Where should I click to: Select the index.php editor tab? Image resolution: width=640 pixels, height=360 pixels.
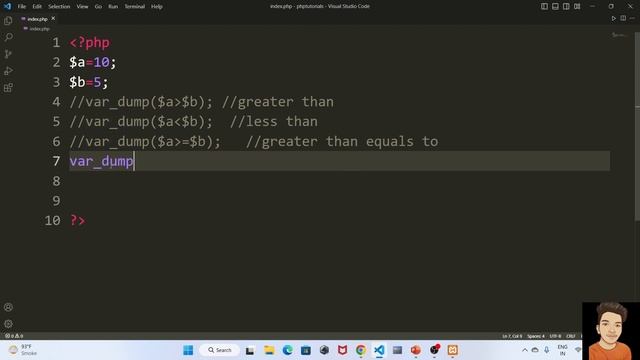point(38,19)
